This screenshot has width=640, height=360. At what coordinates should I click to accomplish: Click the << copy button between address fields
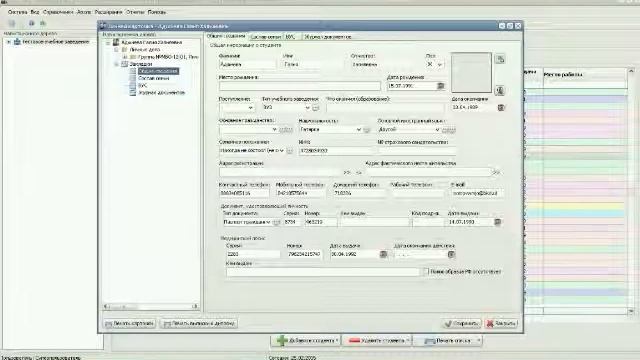(359, 173)
